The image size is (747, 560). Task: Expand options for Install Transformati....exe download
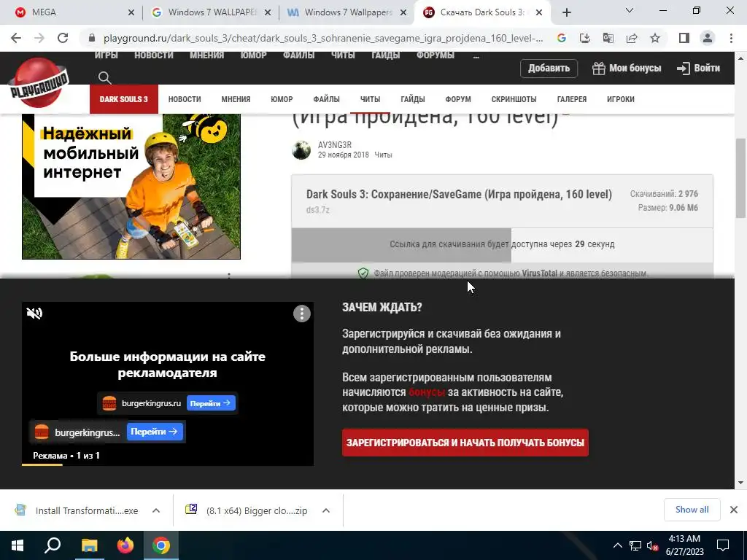[156, 510]
